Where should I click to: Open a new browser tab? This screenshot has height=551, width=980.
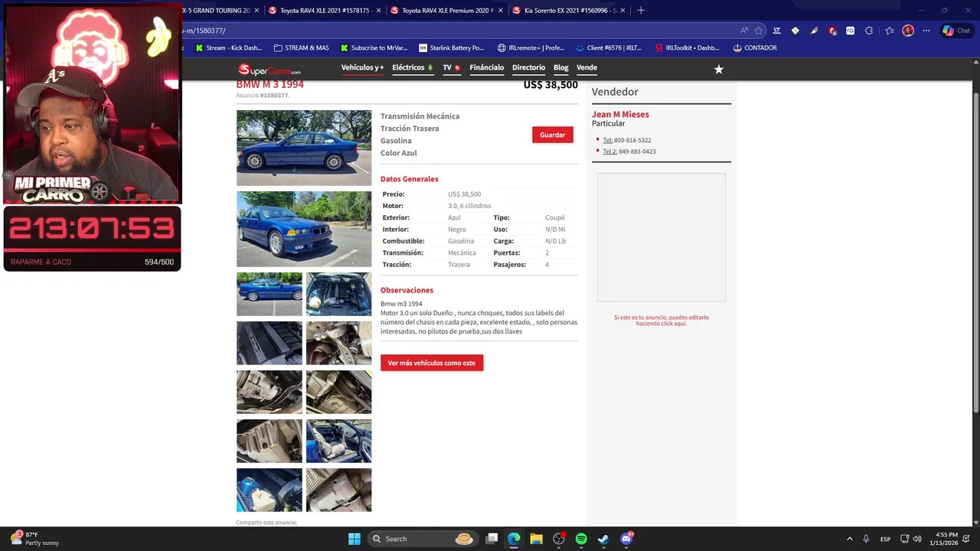(641, 10)
